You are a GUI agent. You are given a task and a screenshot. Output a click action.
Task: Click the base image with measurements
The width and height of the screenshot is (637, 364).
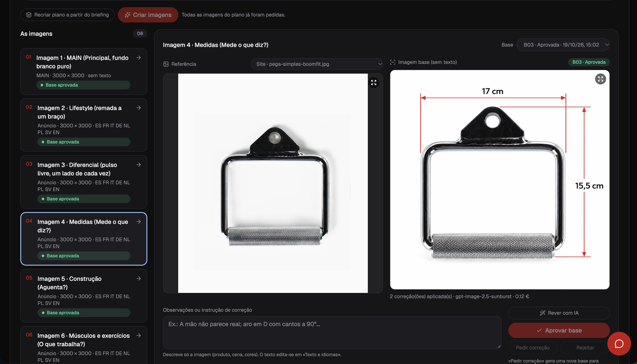[x=500, y=180]
